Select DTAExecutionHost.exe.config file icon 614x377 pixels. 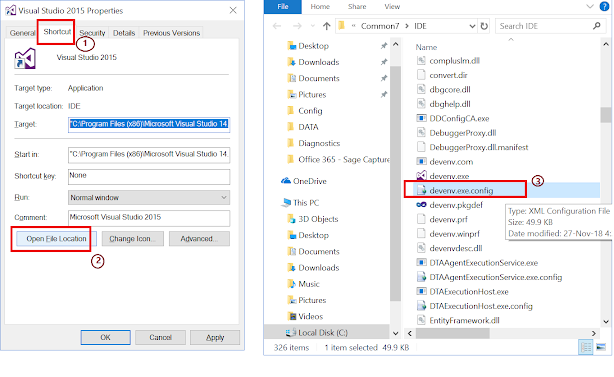[421, 306]
